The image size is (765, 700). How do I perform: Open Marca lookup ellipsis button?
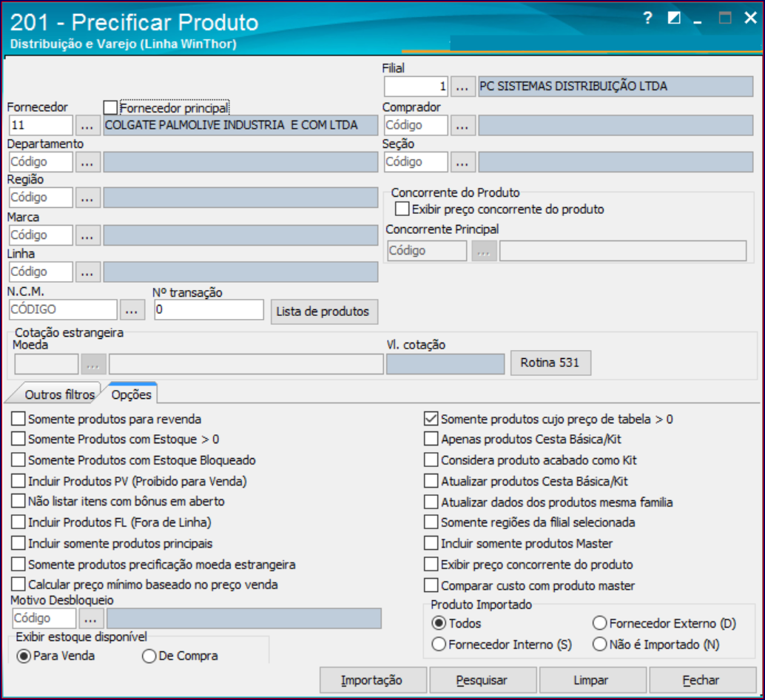coord(87,235)
